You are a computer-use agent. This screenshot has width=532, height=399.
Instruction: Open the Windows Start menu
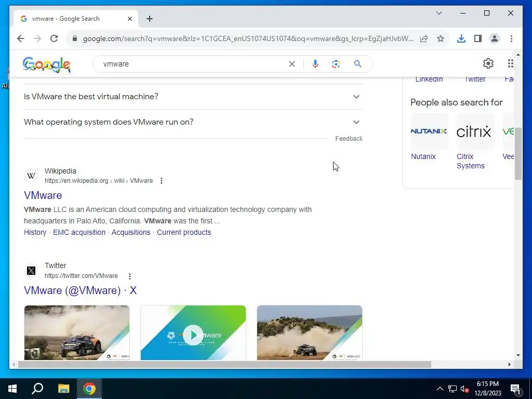(x=12, y=389)
